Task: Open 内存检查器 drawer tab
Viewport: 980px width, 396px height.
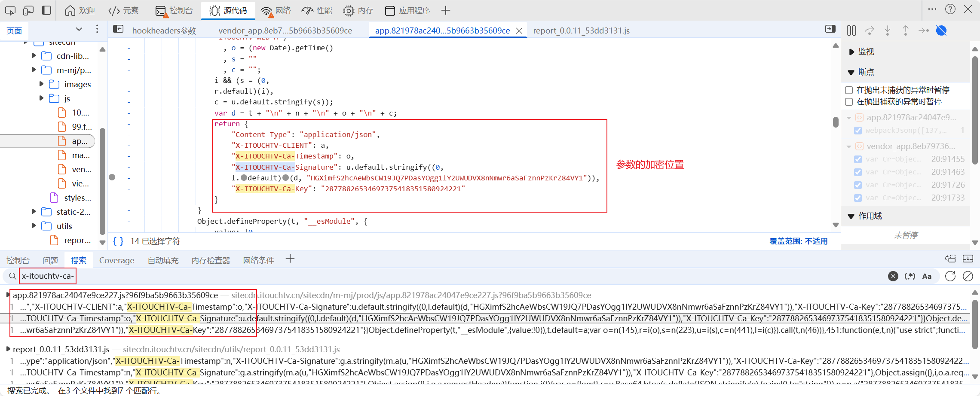Action: point(211,260)
